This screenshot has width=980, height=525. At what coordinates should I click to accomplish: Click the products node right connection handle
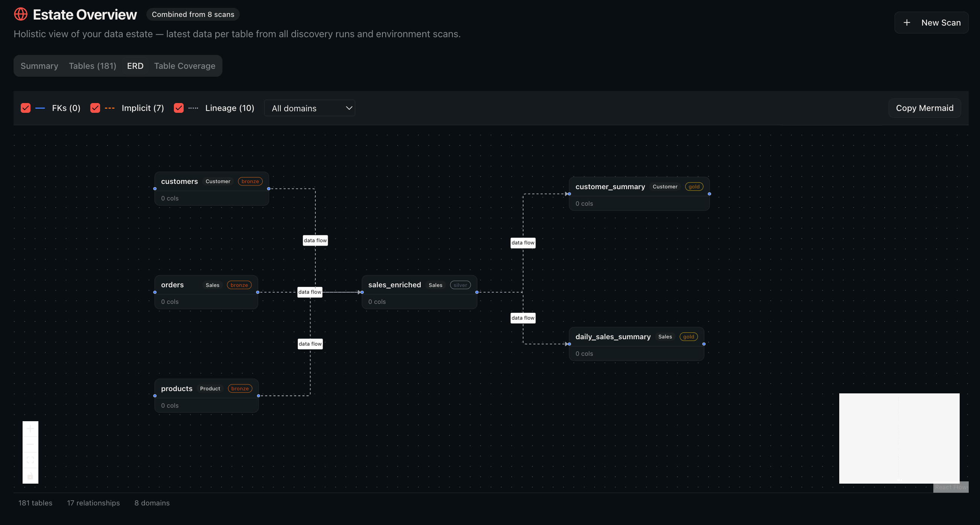click(x=258, y=396)
